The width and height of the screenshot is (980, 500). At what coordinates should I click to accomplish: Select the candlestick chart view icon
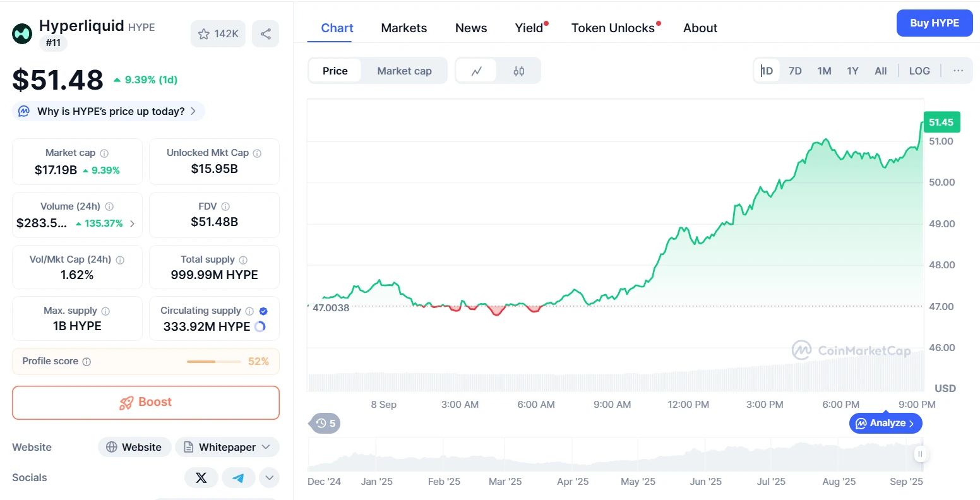pos(519,71)
